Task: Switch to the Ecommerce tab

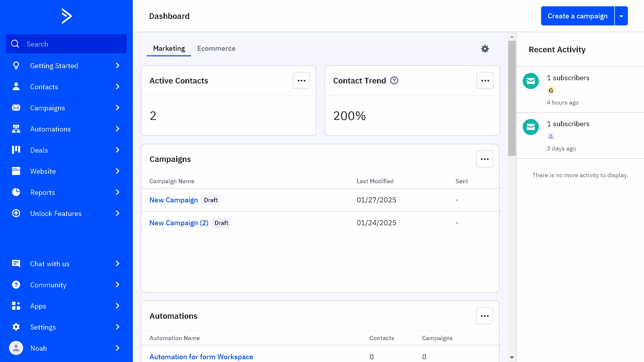Action: pyautogui.click(x=216, y=49)
